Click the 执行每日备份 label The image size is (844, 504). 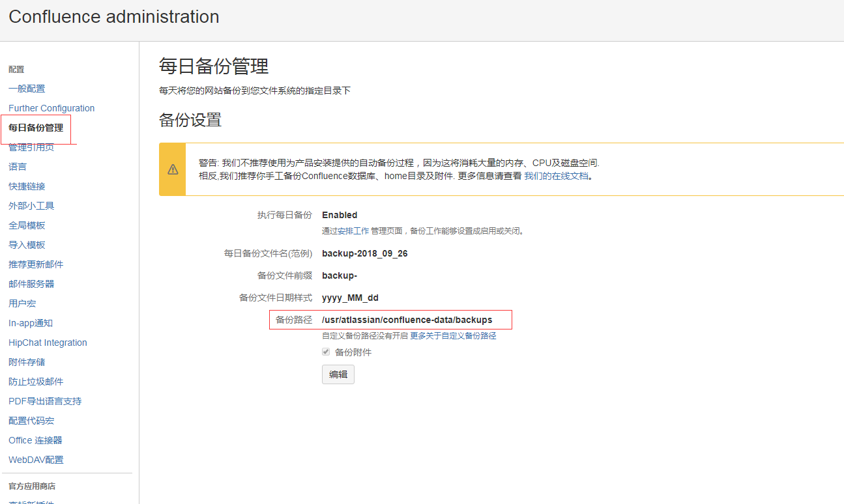[x=285, y=215]
